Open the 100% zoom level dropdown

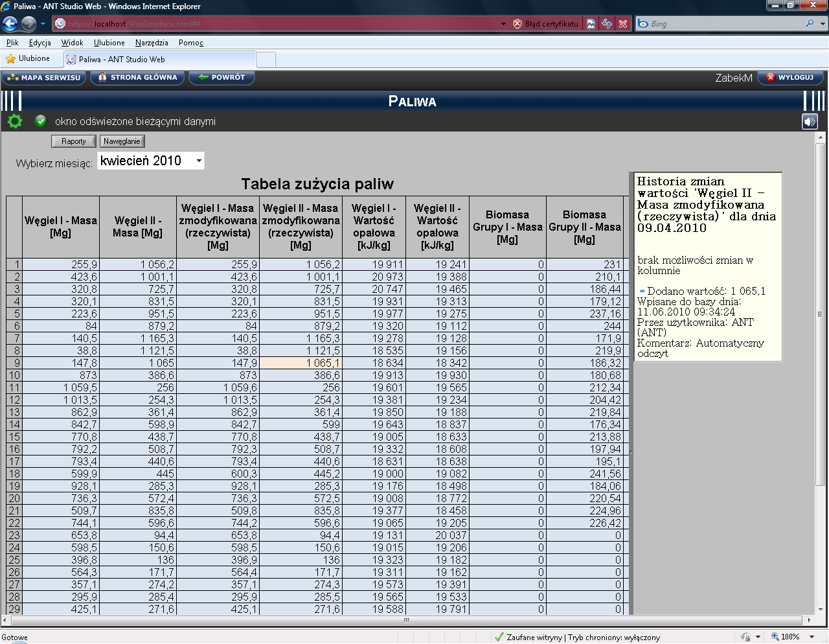click(x=812, y=637)
